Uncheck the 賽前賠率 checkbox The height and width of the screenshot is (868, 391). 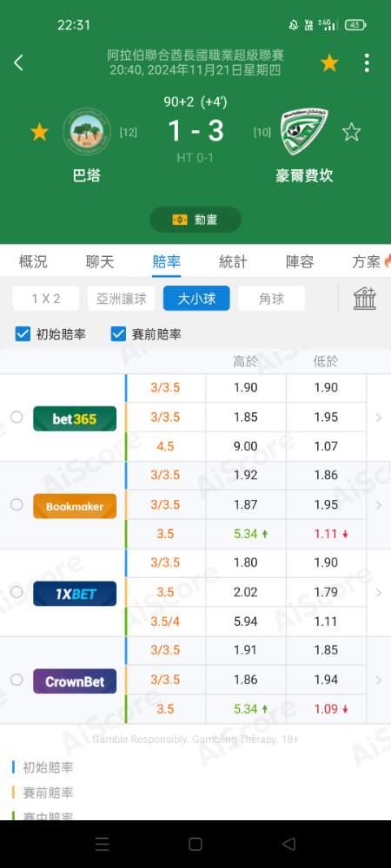[x=118, y=334]
